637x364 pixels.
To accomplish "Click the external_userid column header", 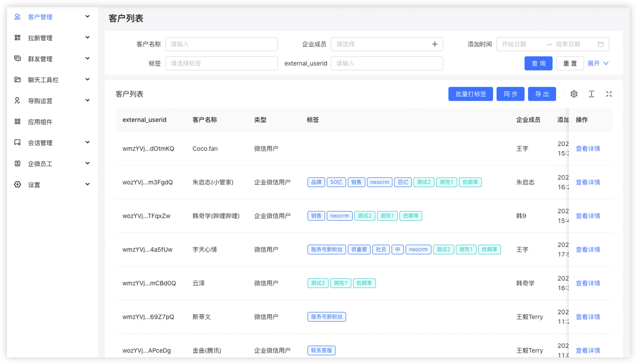I will (x=144, y=120).
